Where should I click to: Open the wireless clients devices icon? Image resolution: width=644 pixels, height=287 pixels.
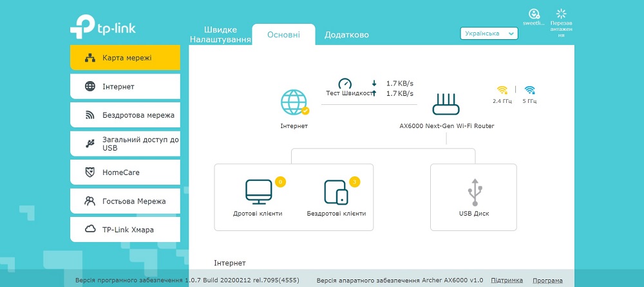tap(336, 192)
